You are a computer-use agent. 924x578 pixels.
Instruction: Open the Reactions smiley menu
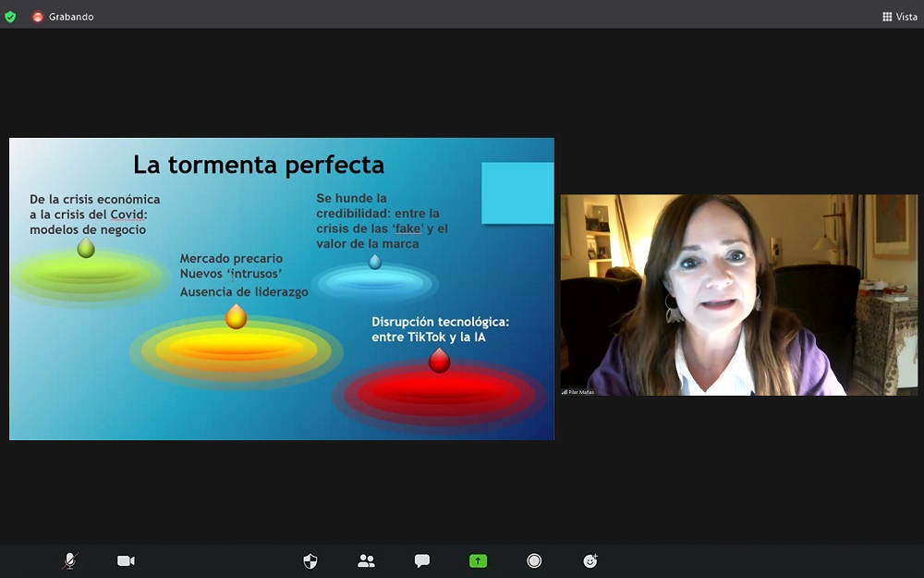coord(590,560)
